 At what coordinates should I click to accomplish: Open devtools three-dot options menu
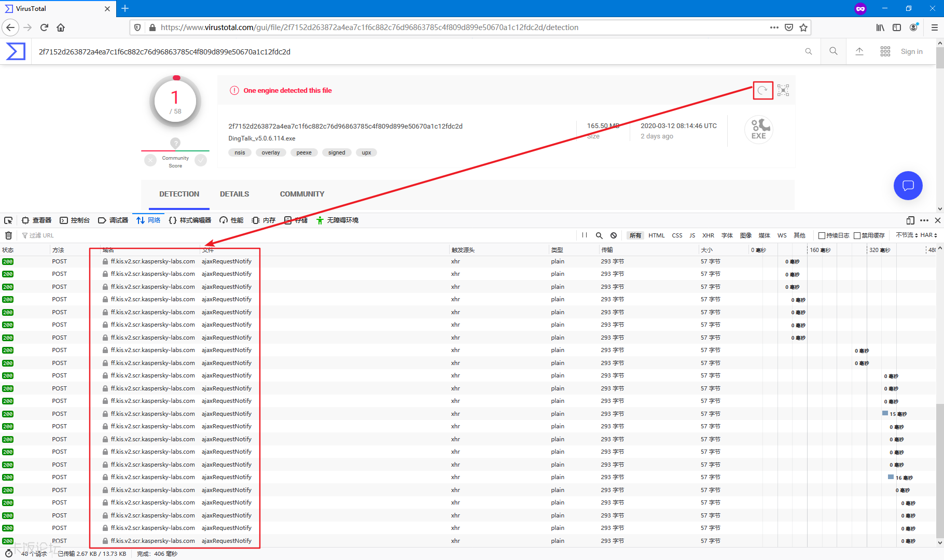coord(924,220)
